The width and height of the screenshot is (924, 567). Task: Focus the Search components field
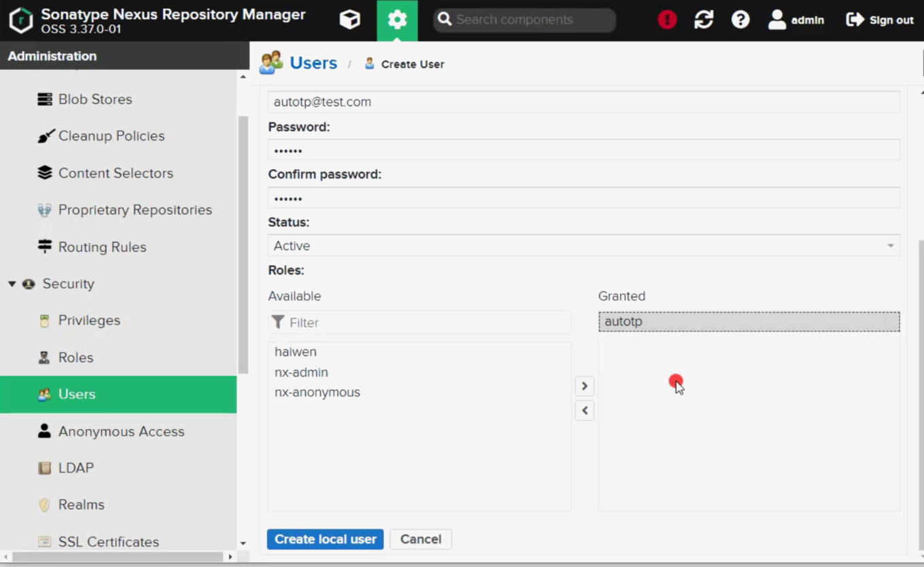tap(525, 20)
